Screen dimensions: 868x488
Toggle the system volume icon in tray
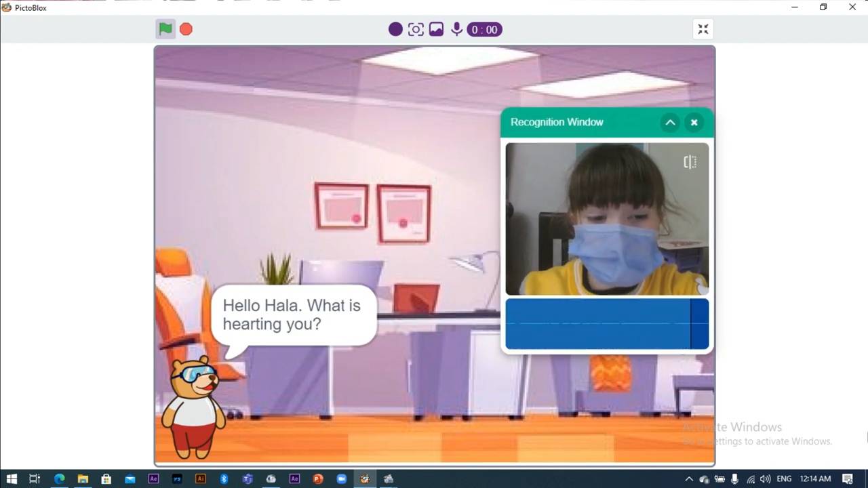(x=765, y=479)
